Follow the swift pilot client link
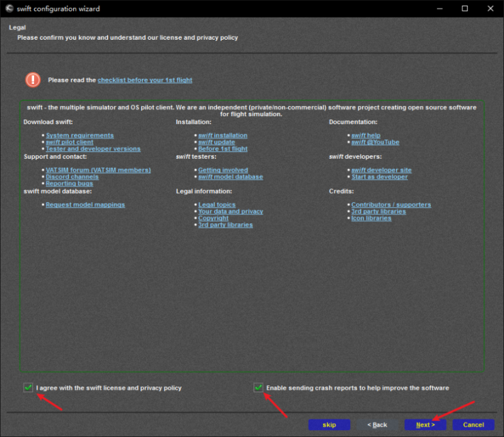This screenshot has width=504, height=437. (69, 143)
